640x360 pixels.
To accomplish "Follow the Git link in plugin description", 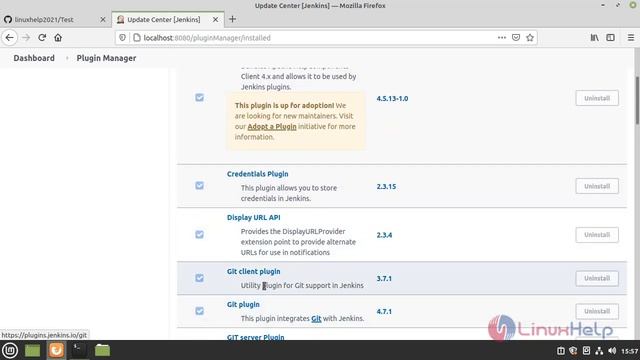I will tap(316, 318).
